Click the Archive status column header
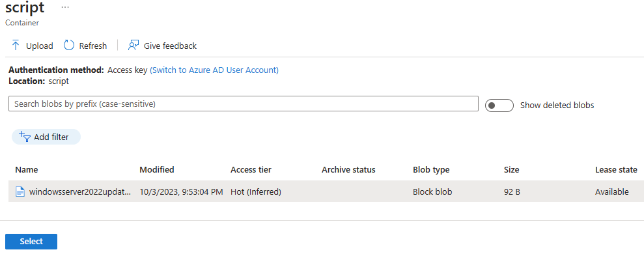644x254 pixels. coord(348,169)
